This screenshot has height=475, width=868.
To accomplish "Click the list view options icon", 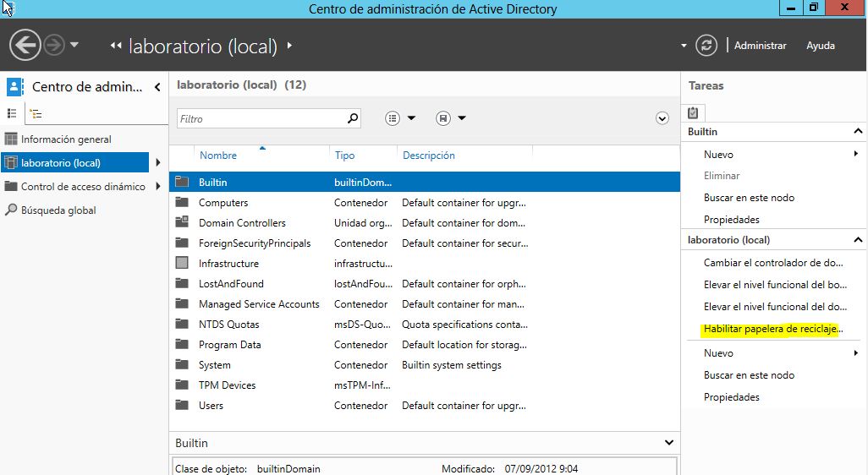I will (x=393, y=118).
